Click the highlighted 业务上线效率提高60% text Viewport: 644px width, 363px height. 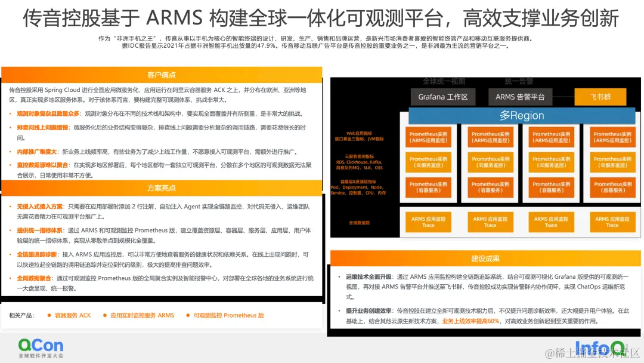[470, 321]
